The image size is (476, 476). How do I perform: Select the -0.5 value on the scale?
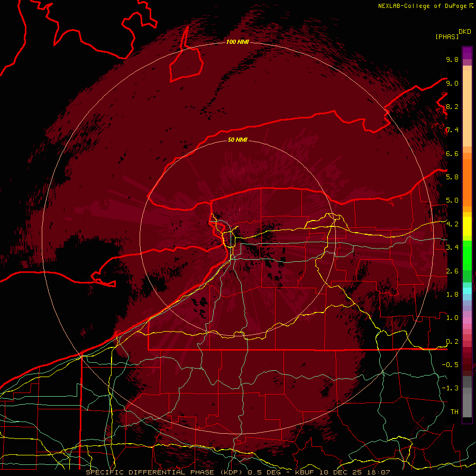(x=450, y=365)
